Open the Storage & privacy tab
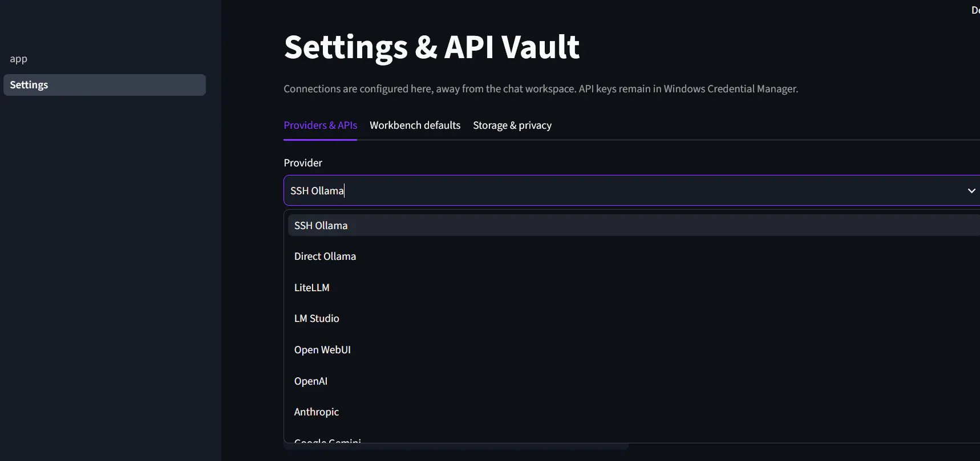 (512, 125)
